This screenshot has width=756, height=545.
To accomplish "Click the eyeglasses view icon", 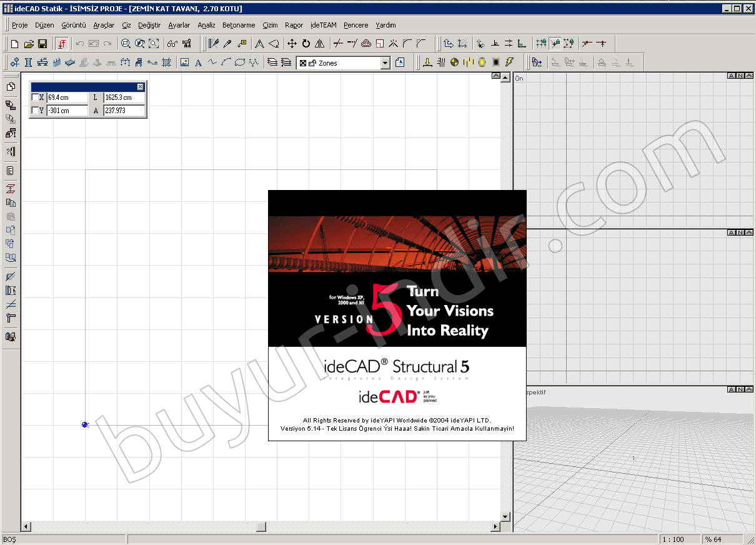I will pos(172,44).
